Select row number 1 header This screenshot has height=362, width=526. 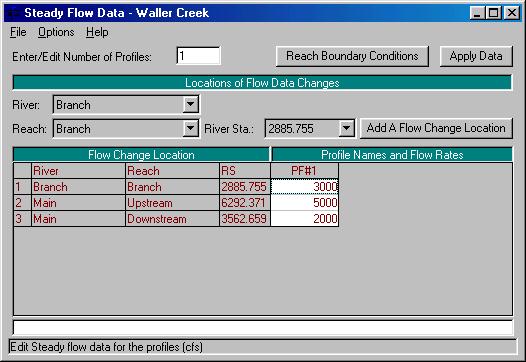click(x=22, y=187)
